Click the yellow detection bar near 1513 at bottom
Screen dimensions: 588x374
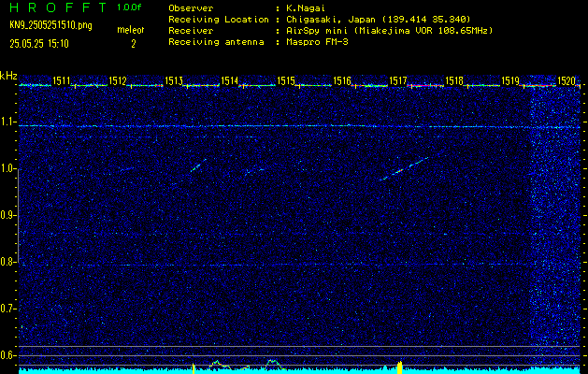[194, 368]
